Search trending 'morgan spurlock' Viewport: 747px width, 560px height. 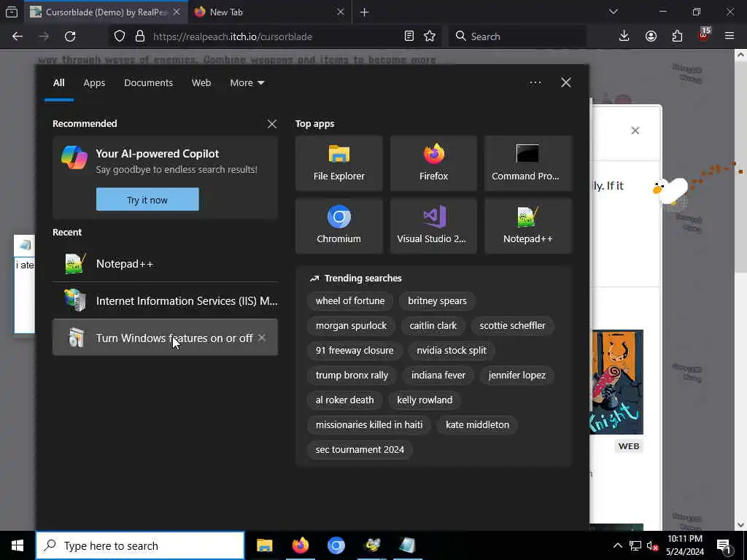351,326
